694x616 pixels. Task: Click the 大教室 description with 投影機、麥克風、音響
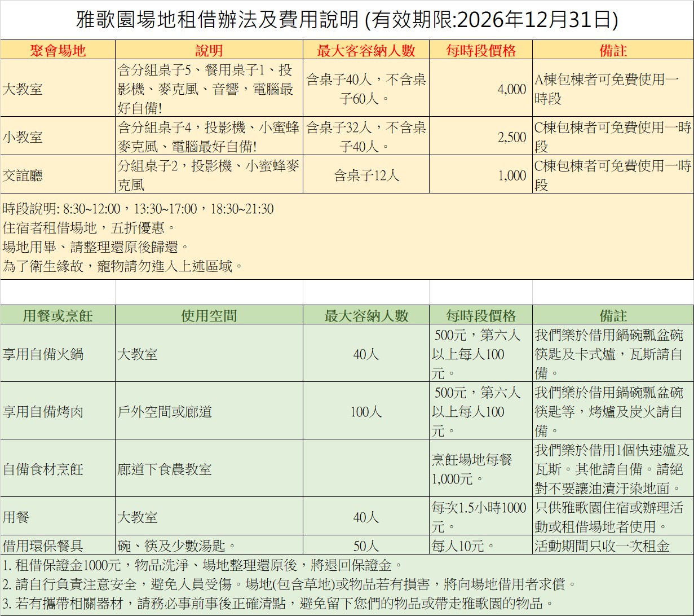209,89
